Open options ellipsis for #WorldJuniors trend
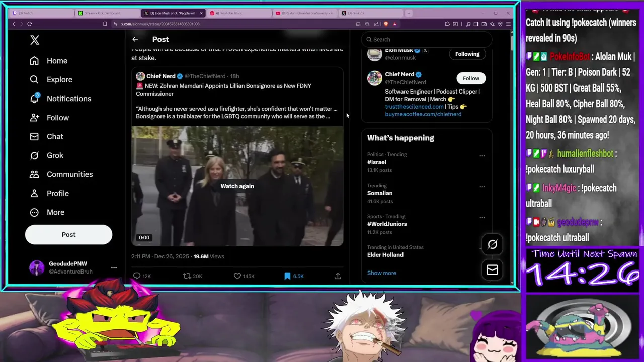Viewport: 644px width, 362px height. point(482,218)
